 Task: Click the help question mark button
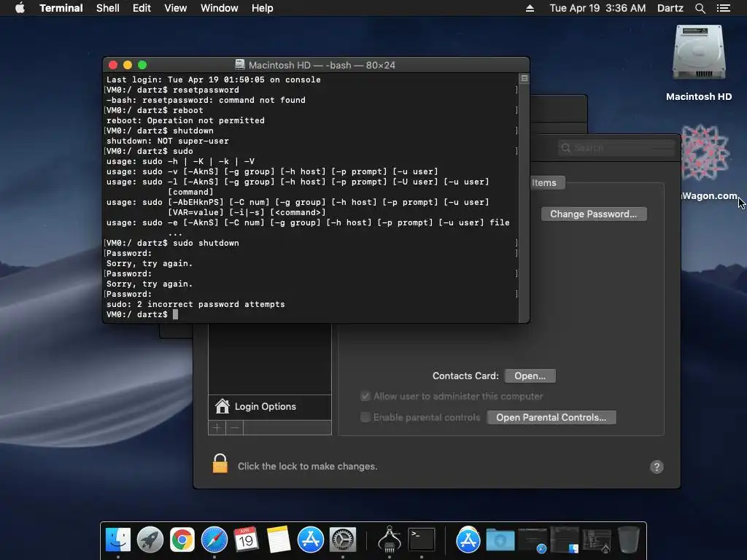tap(657, 467)
